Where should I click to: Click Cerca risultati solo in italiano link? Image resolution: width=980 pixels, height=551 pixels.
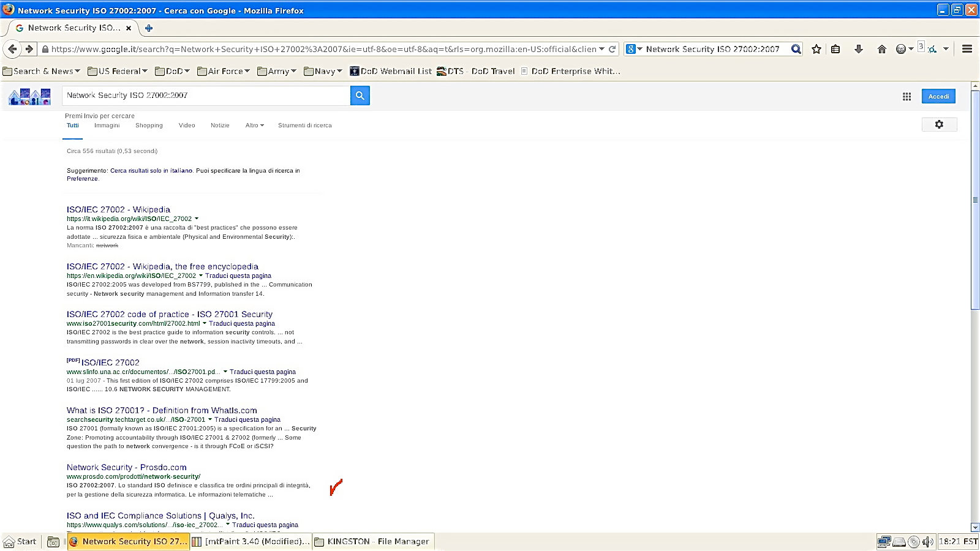(151, 171)
